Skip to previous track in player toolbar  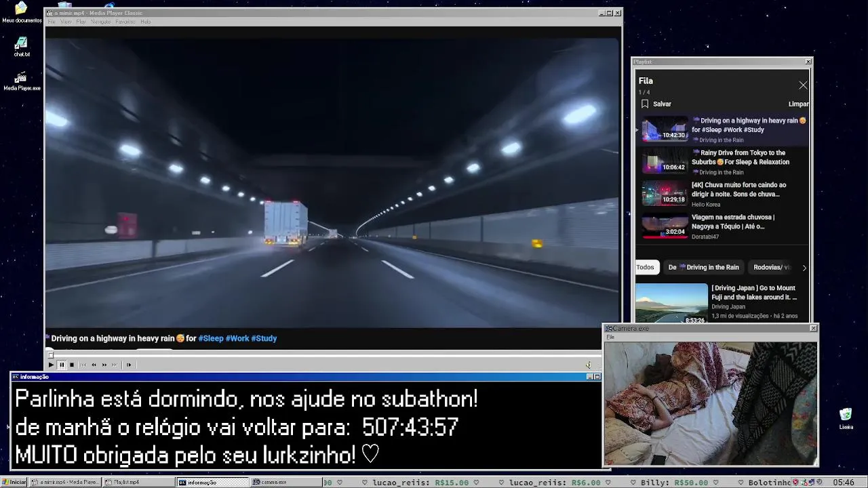tap(83, 365)
